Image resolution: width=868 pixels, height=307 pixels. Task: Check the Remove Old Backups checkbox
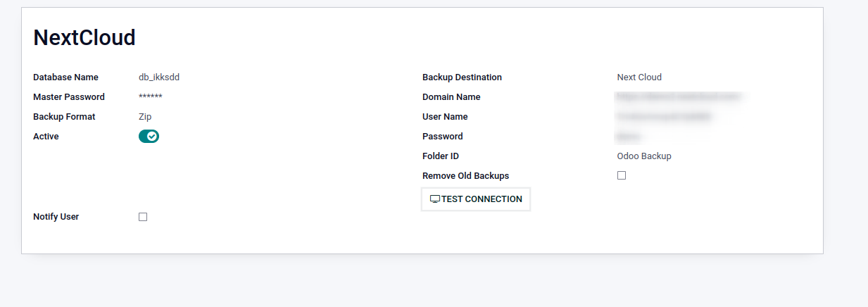(622, 175)
